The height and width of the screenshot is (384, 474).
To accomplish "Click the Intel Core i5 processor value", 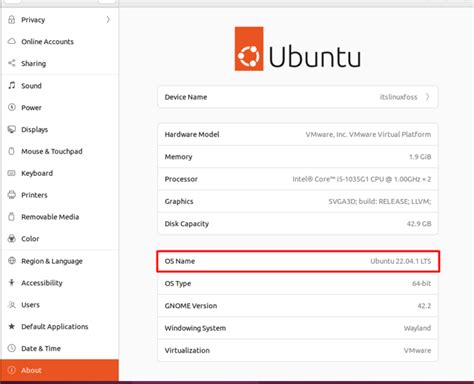I will click(362, 179).
